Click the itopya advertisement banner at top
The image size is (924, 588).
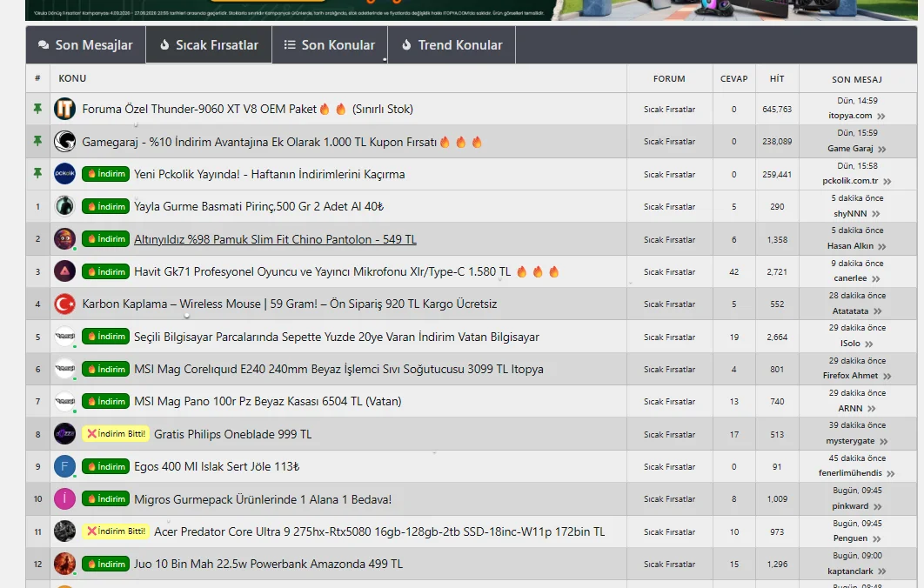(472, 10)
